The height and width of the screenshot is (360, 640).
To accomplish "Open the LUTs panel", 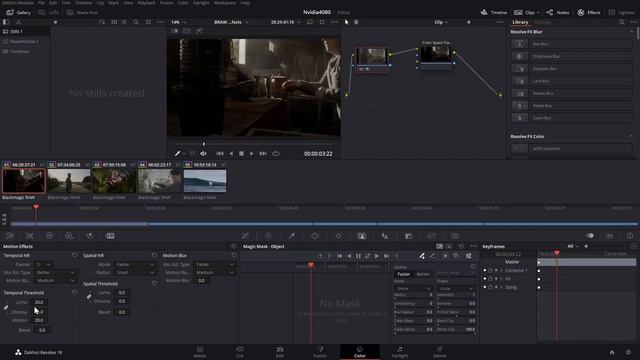I will click(x=49, y=13).
